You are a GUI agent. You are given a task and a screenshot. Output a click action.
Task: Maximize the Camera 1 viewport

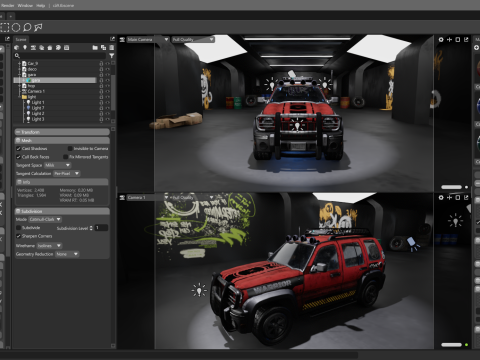point(458,197)
